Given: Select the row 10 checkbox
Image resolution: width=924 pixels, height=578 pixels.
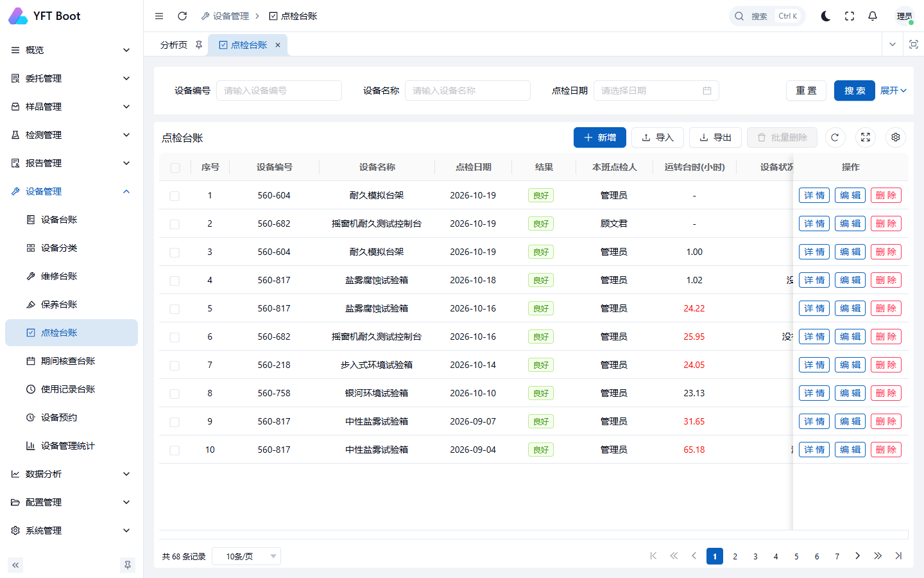Looking at the screenshot, I should [x=175, y=450].
